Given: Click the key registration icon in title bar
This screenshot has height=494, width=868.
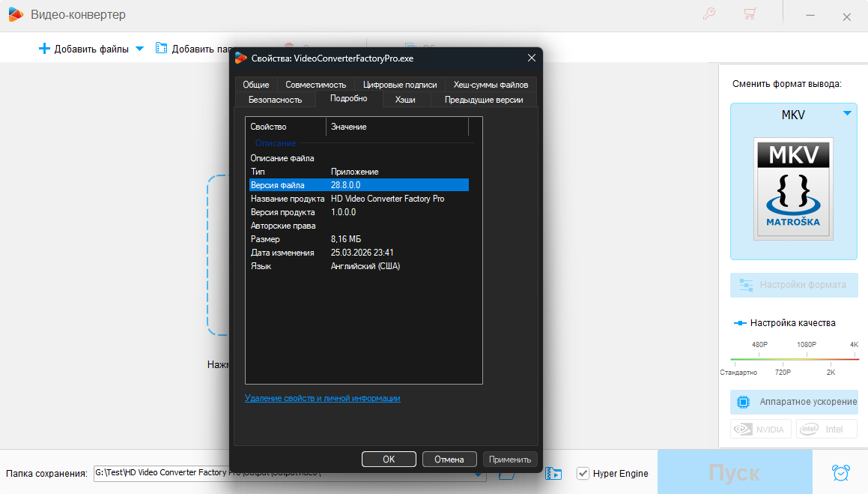Looking at the screenshot, I should coord(709,14).
